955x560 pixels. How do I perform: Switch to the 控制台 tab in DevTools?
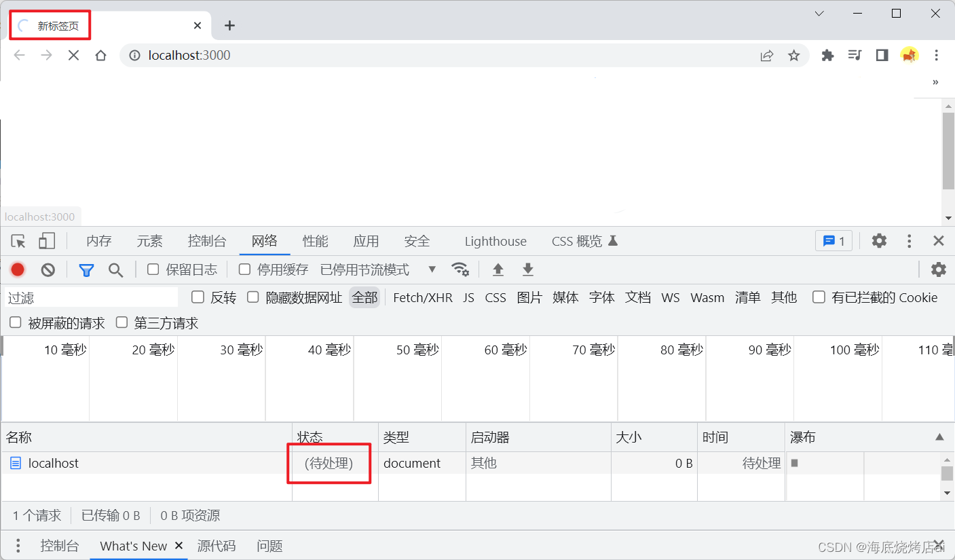point(207,241)
